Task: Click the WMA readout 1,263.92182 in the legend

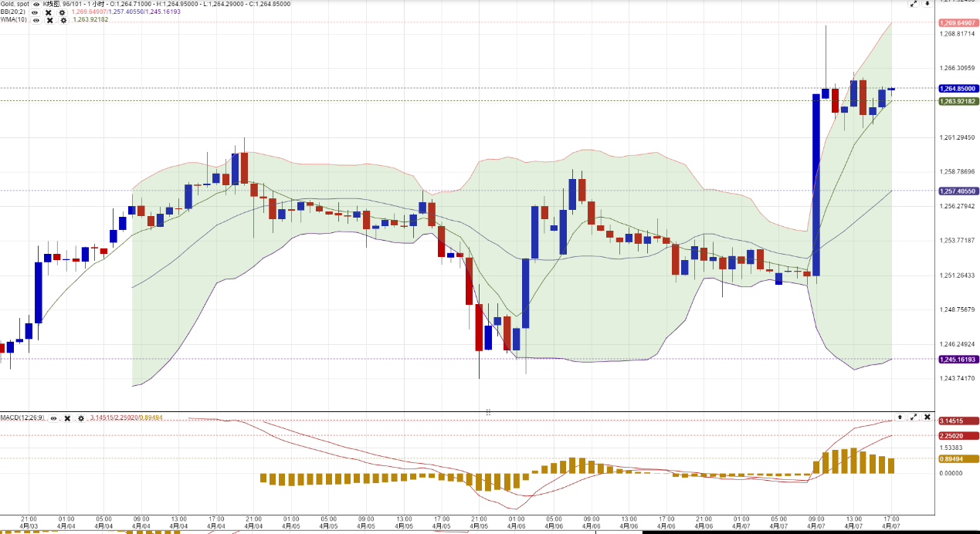Action: click(x=90, y=20)
